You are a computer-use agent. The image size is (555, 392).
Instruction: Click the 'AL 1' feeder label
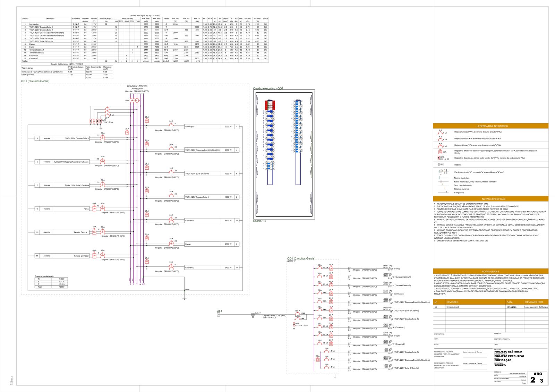pos(219,311)
